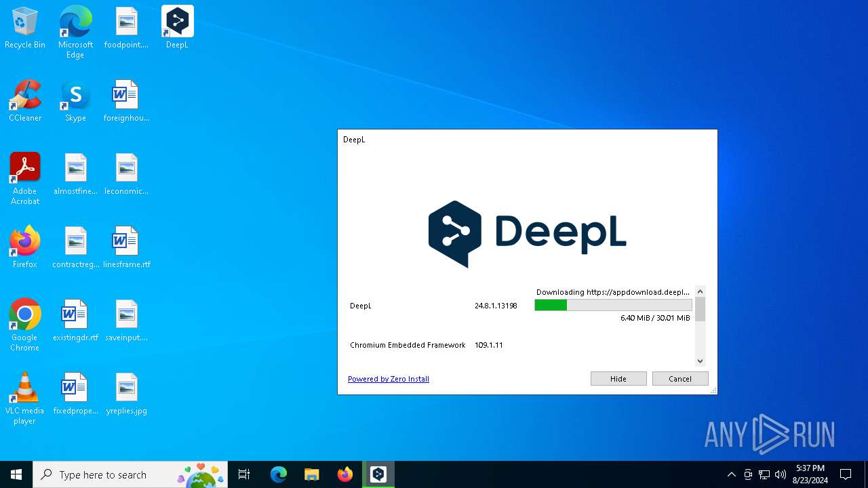Open Firefox from the taskbar
Viewport: 868px width, 488px height.
point(345,474)
